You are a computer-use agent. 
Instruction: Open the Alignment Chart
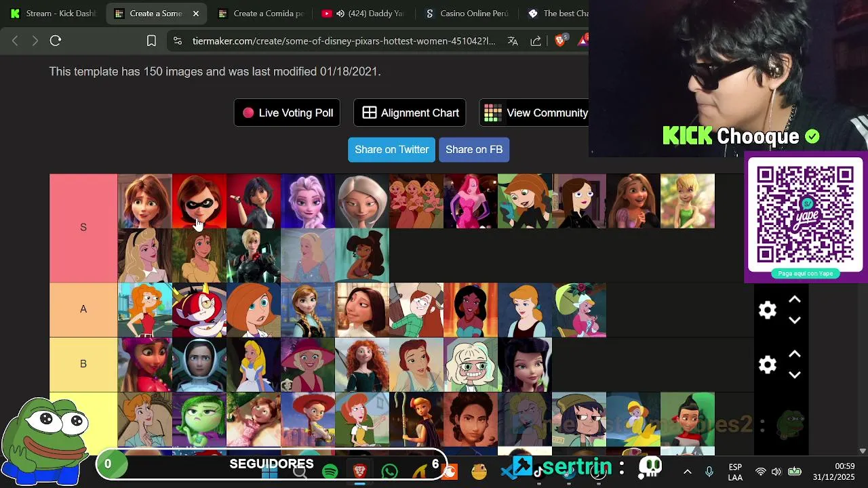410,113
